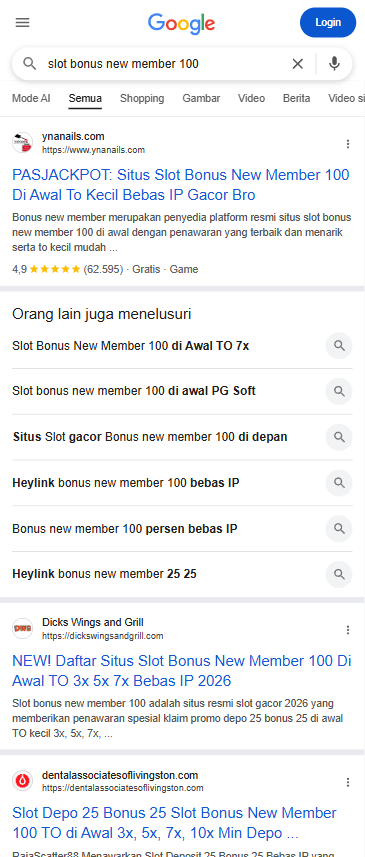This screenshot has width=365, height=857.
Task: Click search icon beside 'Heylink ... bebas IP' suggestion
Action: pos(339,483)
